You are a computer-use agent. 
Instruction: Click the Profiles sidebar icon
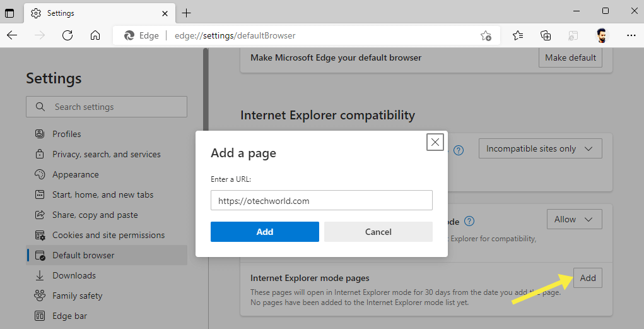(x=40, y=134)
